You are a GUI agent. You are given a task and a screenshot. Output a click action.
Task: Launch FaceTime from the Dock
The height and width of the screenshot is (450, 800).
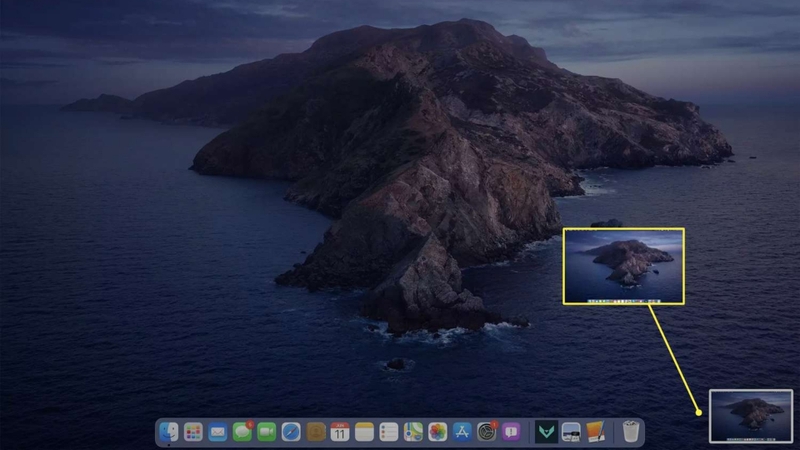click(266, 432)
